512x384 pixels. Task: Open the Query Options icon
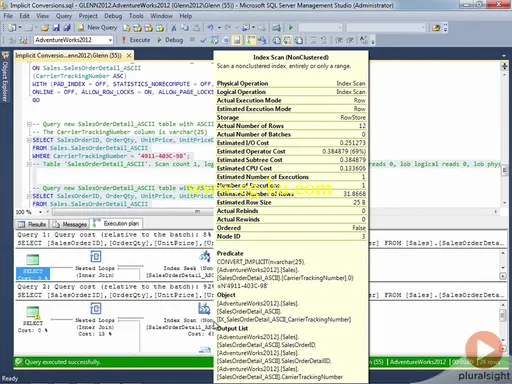[226, 40]
